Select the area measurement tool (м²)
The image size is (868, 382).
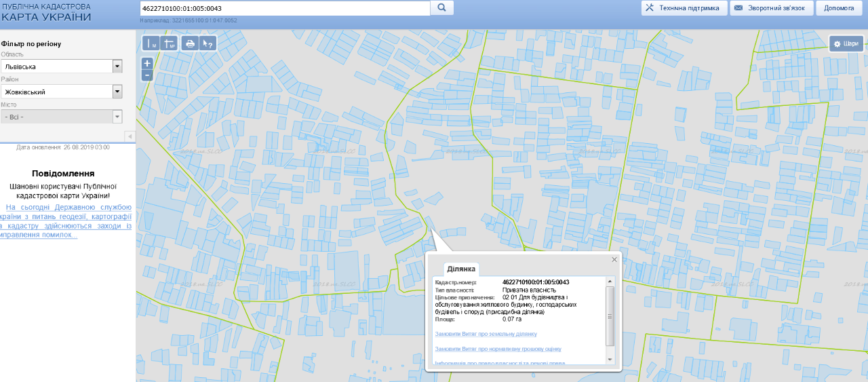(x=170, y=43)
